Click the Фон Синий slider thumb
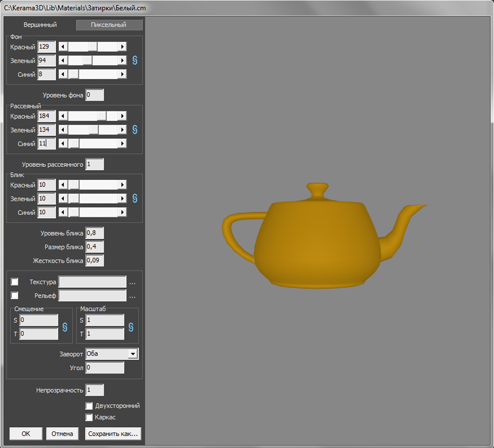 pyautogui.click(x=74, y=74)
